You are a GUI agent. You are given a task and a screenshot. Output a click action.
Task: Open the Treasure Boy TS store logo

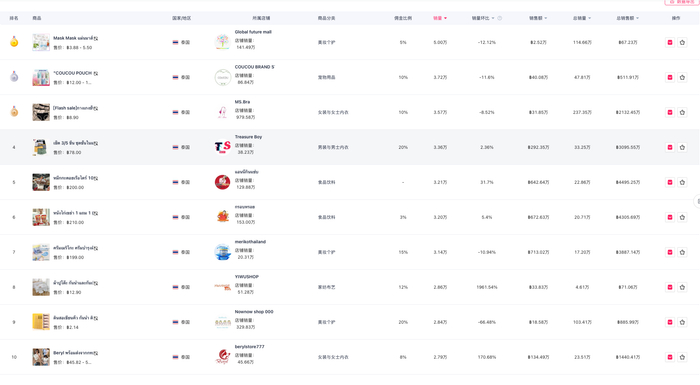(x=222, y=147)
